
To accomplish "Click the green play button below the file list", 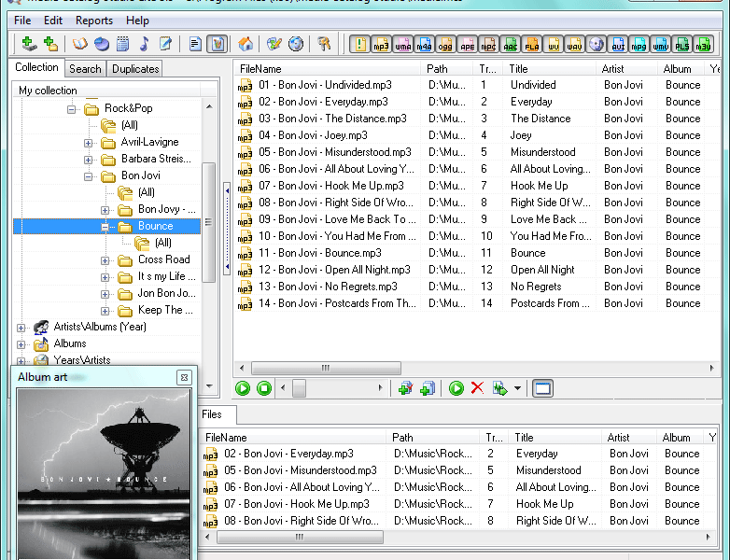I will click(243, 387).
